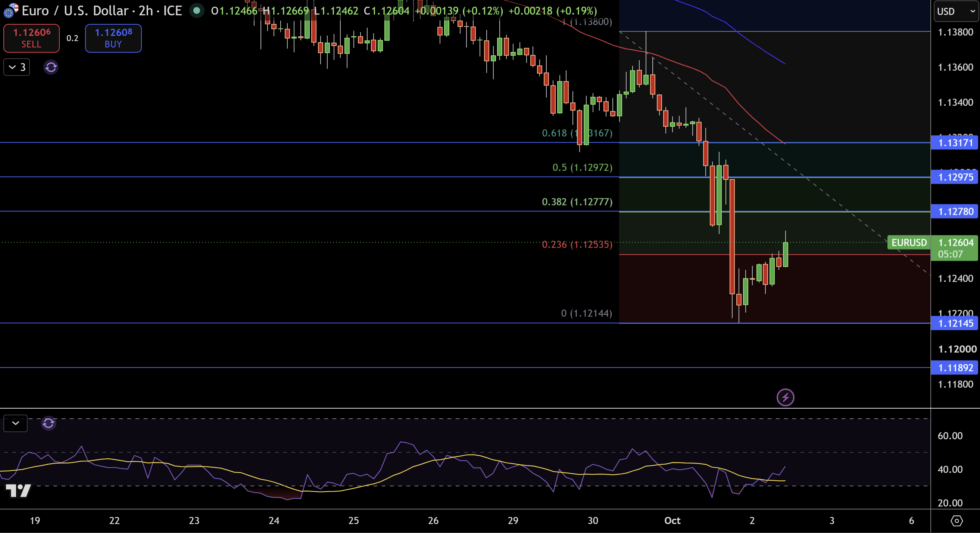Click the Euro / U.S. Dollar symbol title
Screen dimensions: 980x533
(102, 11)
